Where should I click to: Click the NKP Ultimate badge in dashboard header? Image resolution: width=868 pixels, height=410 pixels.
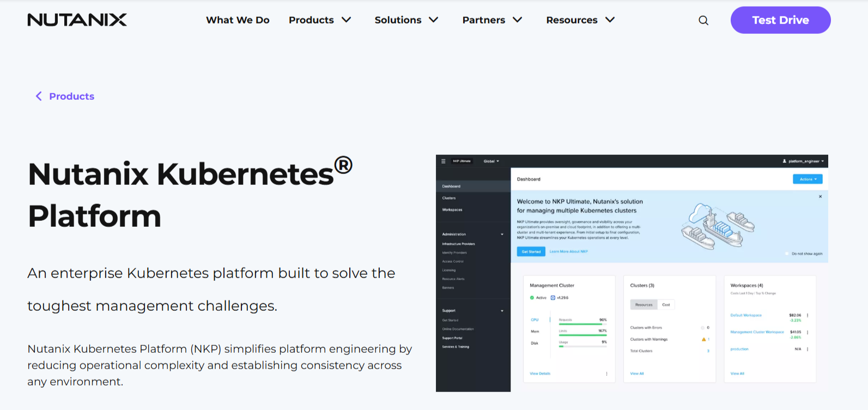coord(462,161)
